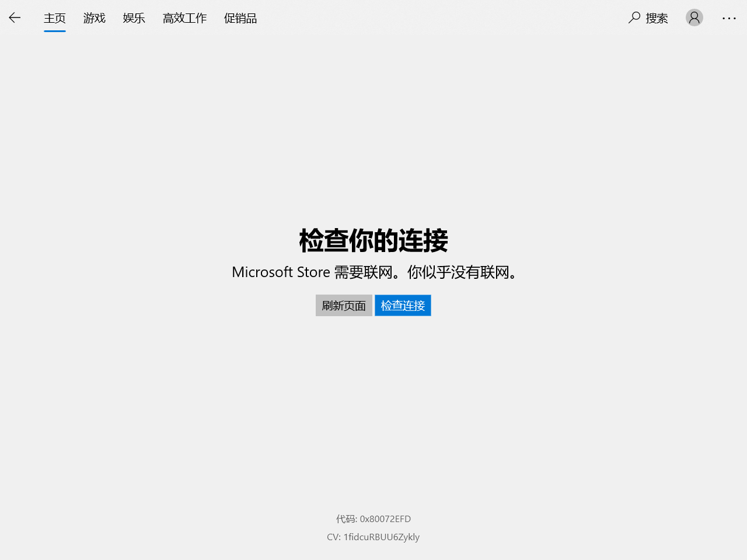Select the 高效工作 tab
Screen dimensions: 747x560
click(184, 18)
